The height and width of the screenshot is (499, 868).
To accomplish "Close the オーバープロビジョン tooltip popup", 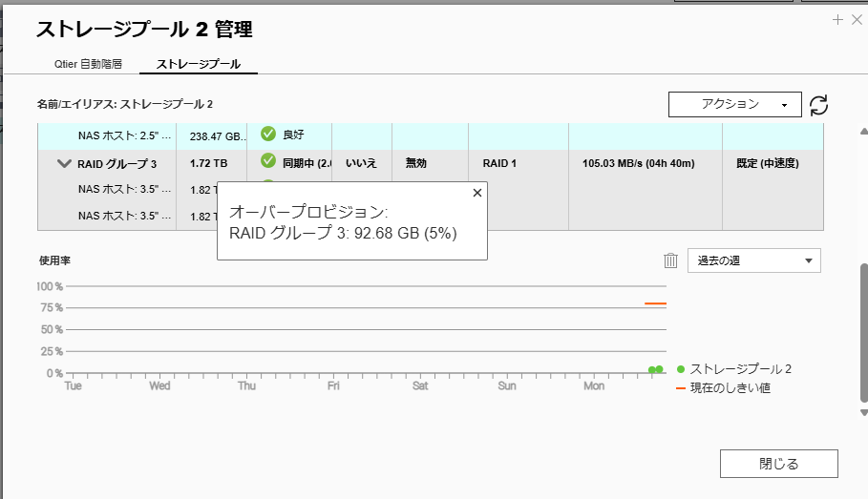I will pos(477,193).
